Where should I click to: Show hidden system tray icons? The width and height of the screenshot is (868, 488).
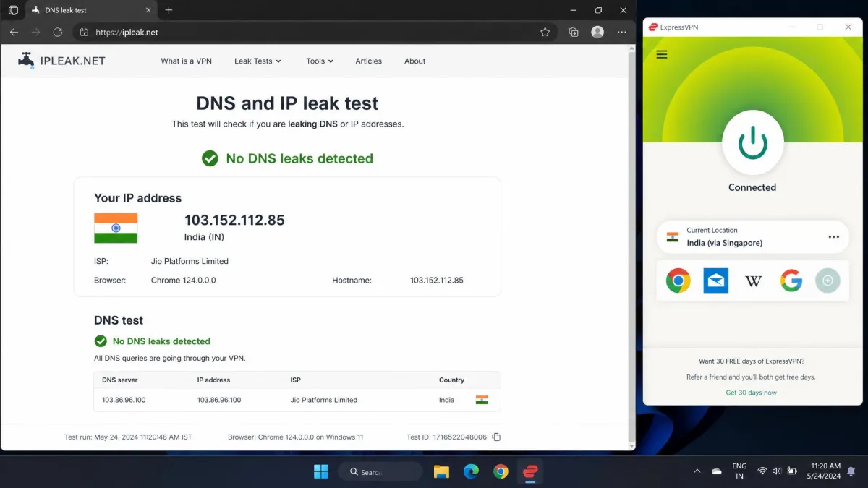697,471
